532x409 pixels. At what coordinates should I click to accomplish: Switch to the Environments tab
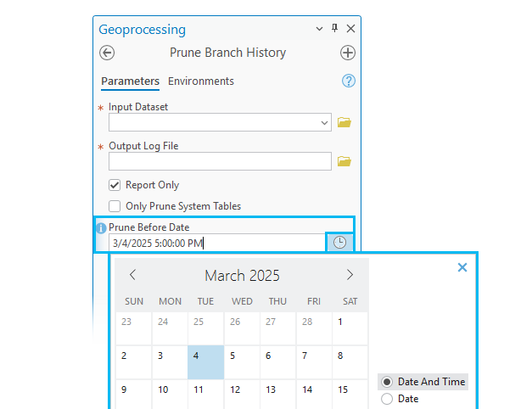(x=201, y=81)
